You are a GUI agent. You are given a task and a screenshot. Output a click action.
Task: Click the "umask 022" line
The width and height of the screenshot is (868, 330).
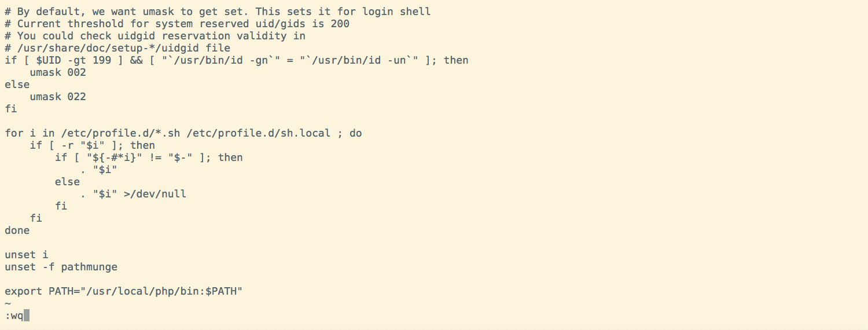[58, 97]
